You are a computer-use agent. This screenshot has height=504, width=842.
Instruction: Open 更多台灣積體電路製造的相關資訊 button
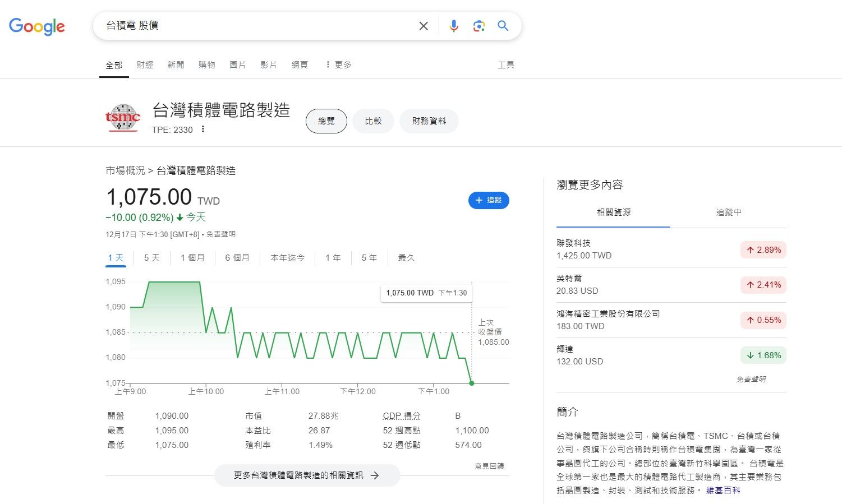[307, 475]
